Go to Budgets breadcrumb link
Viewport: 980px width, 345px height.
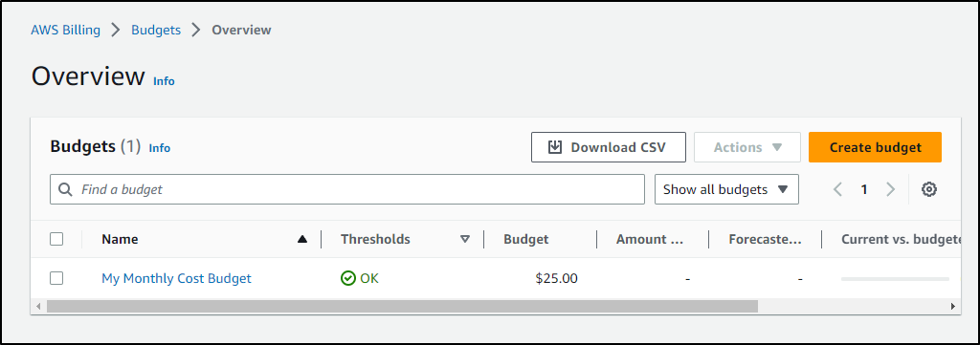(156, 30)
